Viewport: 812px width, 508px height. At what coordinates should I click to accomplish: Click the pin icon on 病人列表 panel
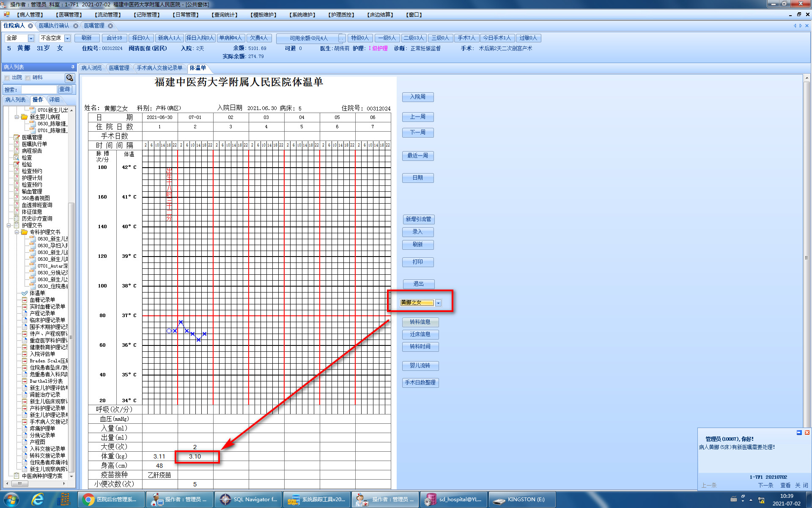tap(73, 67)
